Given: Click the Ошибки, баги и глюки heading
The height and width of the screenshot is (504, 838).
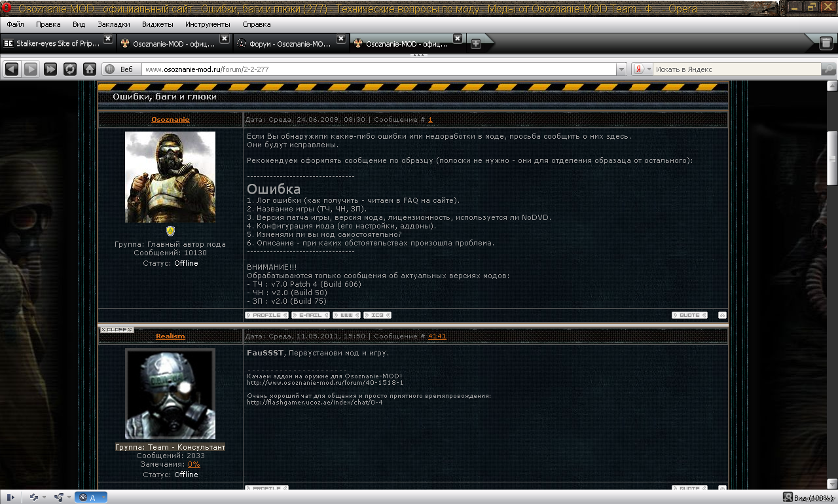Looking at the screenshot, I should click(165, 97).
